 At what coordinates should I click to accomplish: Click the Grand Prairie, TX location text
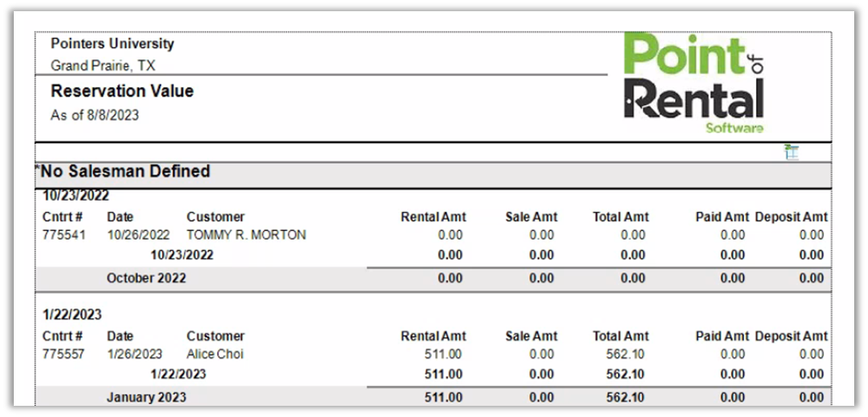[x=103, y=65]
